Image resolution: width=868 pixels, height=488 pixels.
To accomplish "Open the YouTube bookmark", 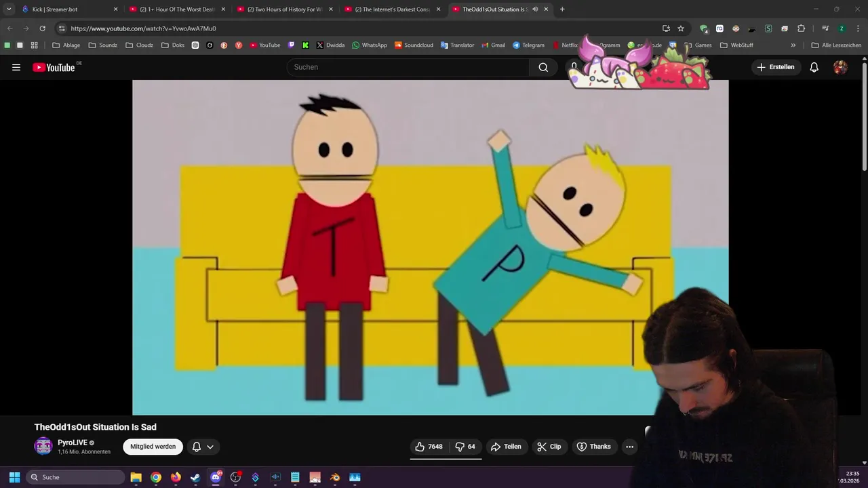I will coord(264,45).
